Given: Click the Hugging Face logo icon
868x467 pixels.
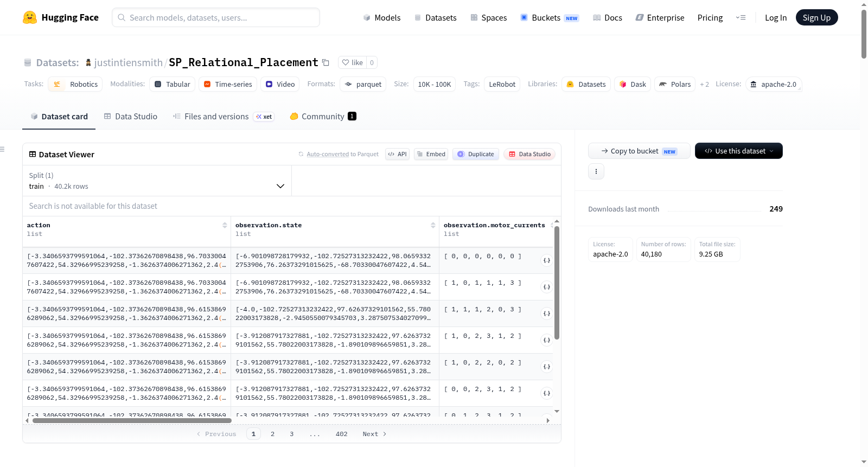Looking at the screenshot, I should tap(30, 17).
